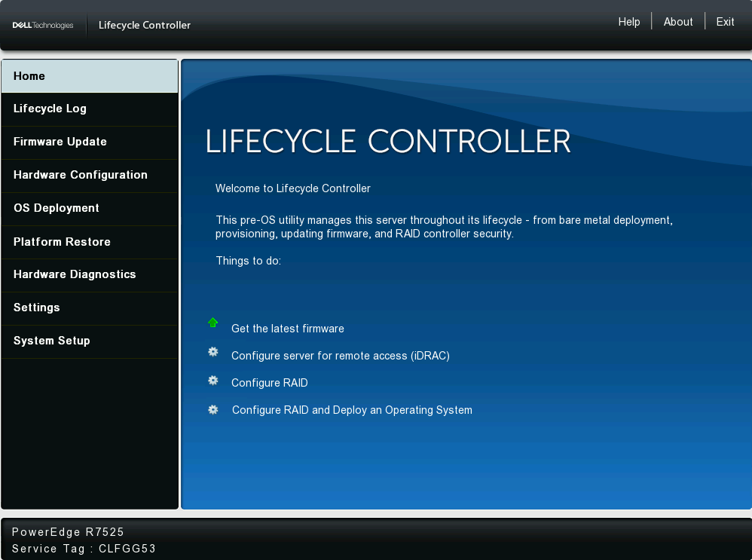
Task: Open the Settings section
Action: tap(36, 308)
